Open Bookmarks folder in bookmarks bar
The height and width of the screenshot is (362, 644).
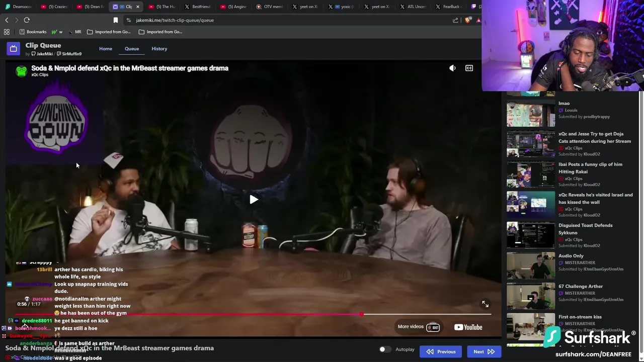(x=33, y=32)
